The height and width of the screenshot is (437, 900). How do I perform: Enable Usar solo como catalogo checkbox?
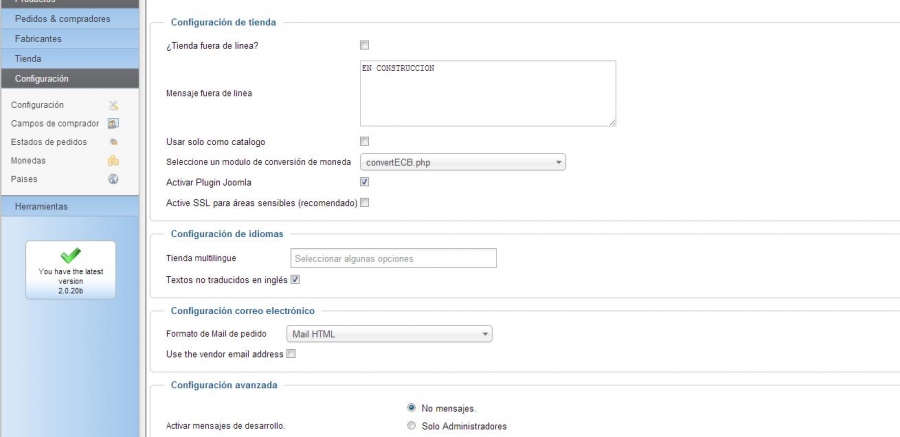pos(364,141)
